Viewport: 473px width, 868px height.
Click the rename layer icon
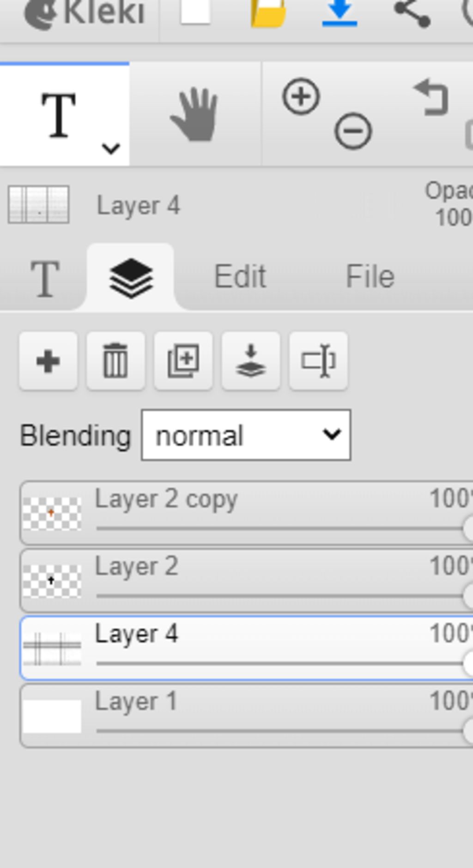pyautogui.click(x=318, y=361)
